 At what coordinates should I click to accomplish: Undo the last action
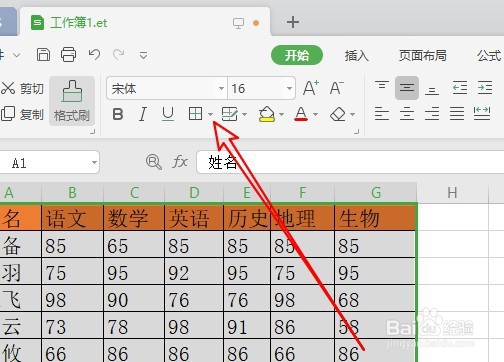click(x=95, y=54)
